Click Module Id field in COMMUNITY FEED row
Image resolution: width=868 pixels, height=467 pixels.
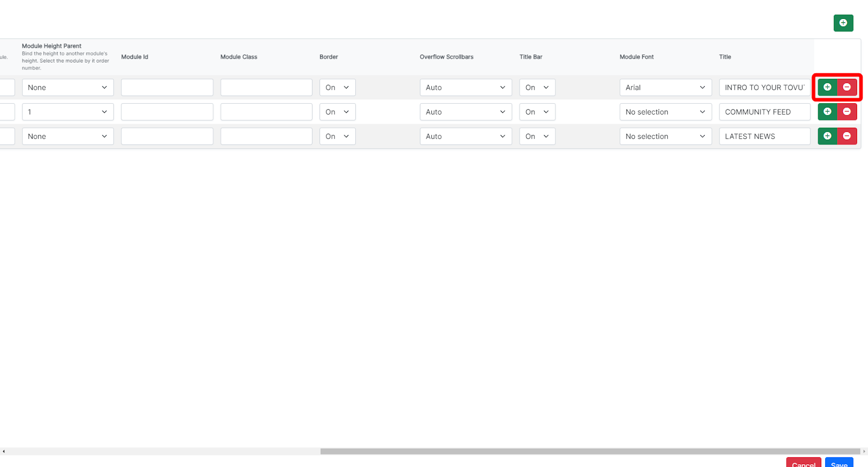[167, 112]
